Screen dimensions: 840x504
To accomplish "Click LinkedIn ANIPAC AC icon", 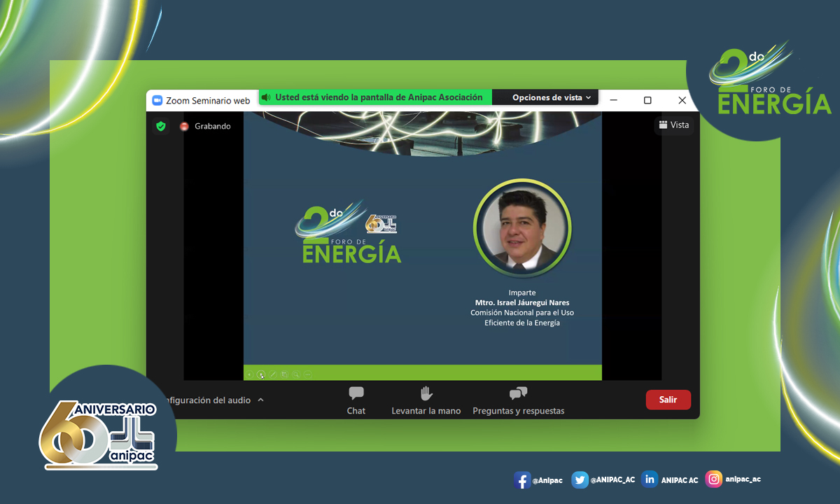I will click(650, 479).
